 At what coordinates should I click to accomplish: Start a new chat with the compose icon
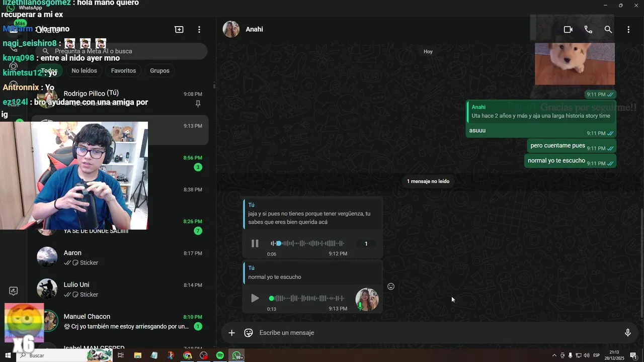click(x=179, y=30)
